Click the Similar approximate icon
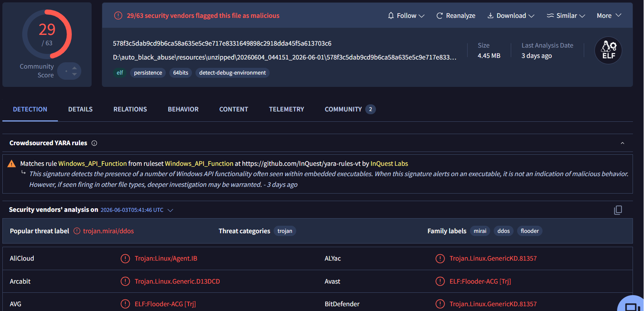 550,15
